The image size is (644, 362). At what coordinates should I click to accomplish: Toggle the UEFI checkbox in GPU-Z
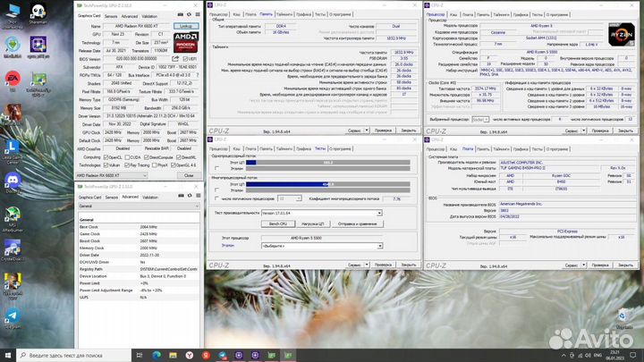pos(185,59)
